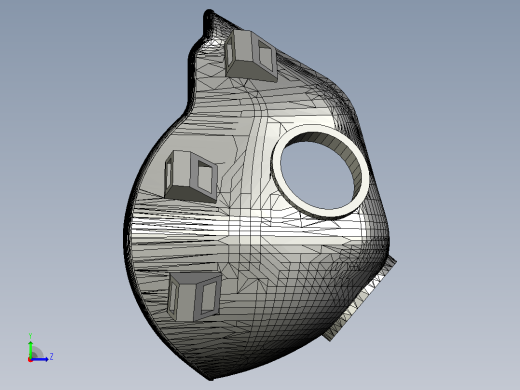Screen dimensions: 520x390
Task: Select the lowest rectangular boss on the shell
Action: [x=195, y=297]
